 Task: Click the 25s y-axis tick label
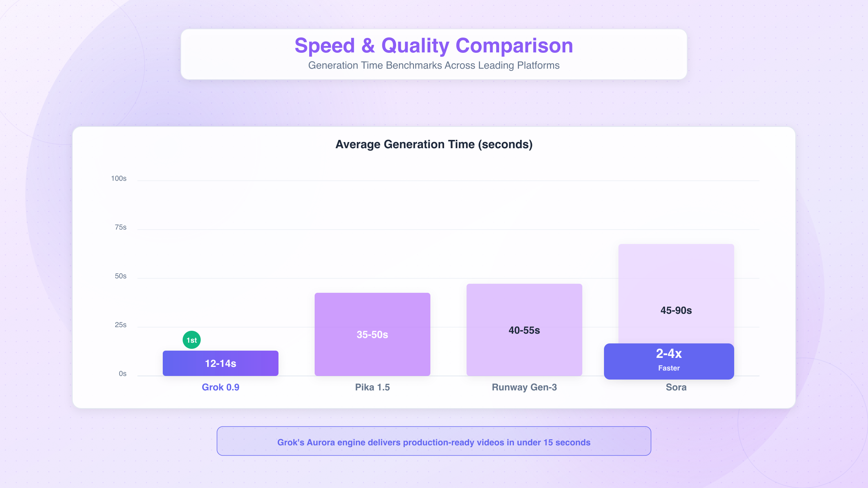(120, 325)
